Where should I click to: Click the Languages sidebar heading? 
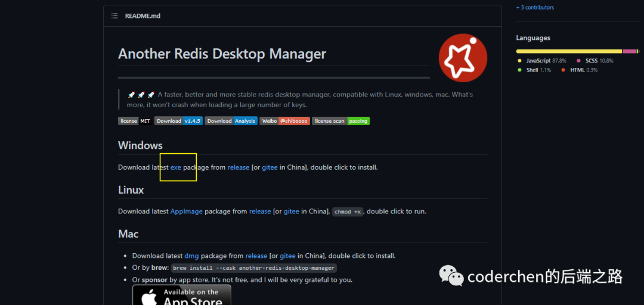pyautogui.click(x=533, y=38)
